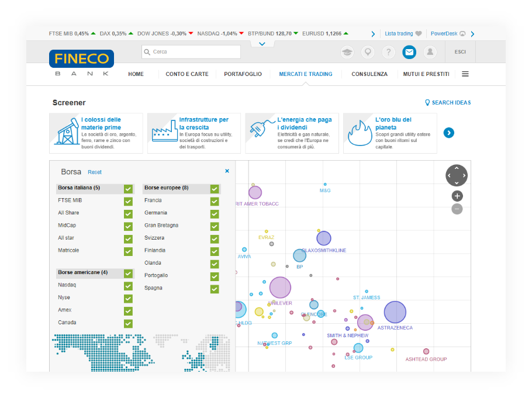Uncheck the Germania checkbox

[x=215, y=214]
